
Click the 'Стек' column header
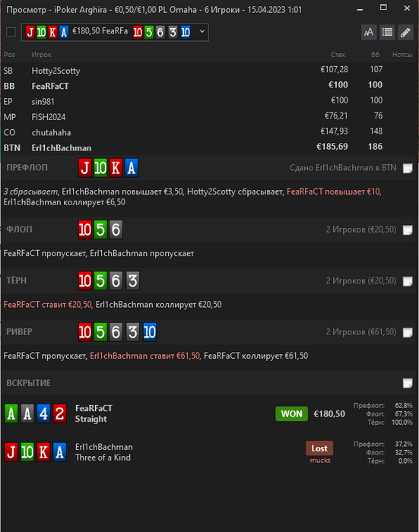point(338,54)
